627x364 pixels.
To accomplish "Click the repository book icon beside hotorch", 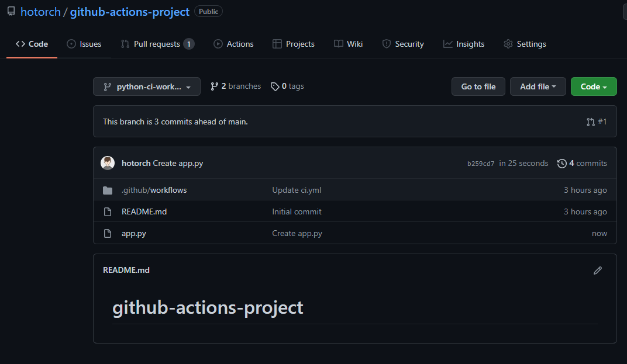I will click(11, 11).
